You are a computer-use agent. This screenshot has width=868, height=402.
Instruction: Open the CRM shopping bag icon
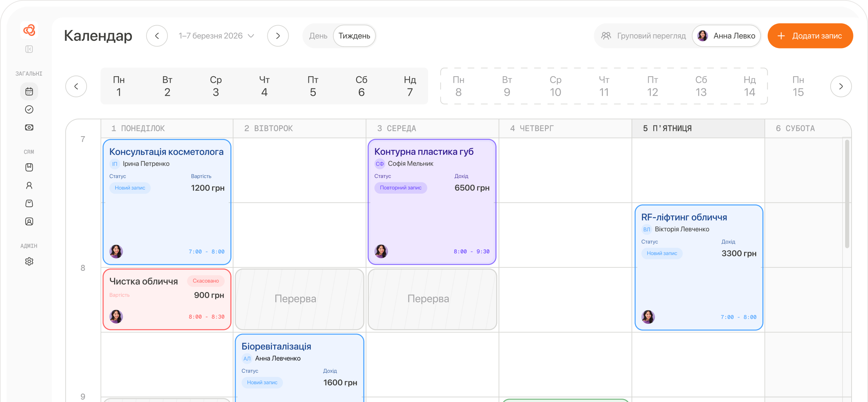point(29,203)
